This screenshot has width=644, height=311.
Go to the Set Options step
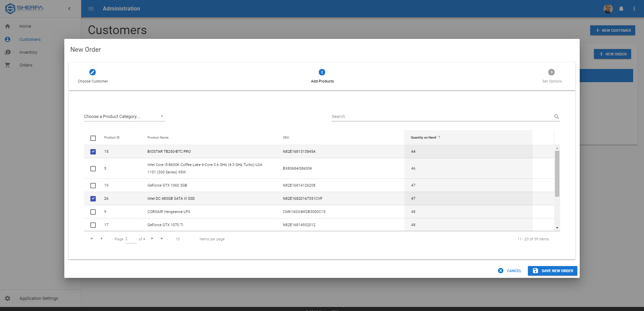(x=551, y=72)
